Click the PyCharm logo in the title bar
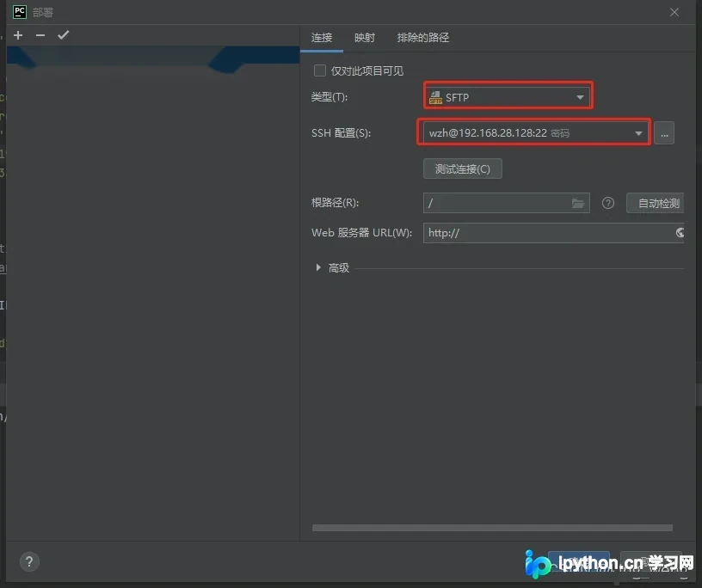Image resolution: width=702 pixels, height=588 pixels. click(x=20, y=12)
